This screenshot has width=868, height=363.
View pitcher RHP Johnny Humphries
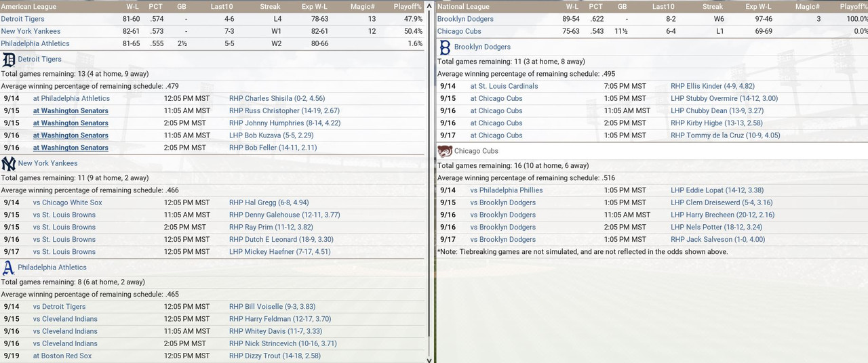[285, 123]
